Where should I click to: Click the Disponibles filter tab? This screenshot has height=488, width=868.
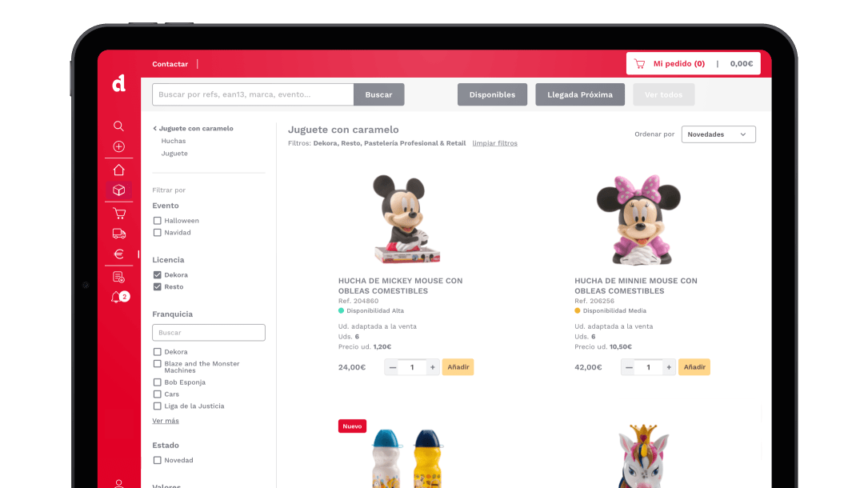[492, 94]
